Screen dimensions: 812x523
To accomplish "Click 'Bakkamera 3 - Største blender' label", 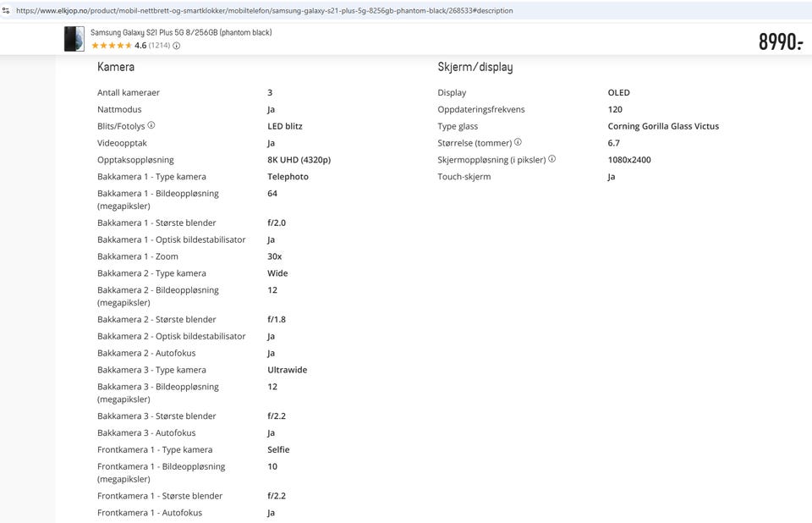I will (x=156, y=416).
